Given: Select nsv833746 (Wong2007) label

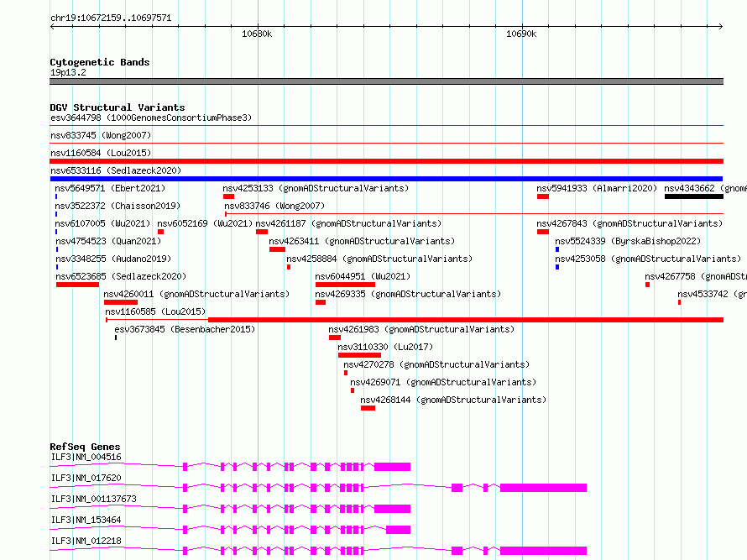Looking at the screenshot, I should 274,206.
